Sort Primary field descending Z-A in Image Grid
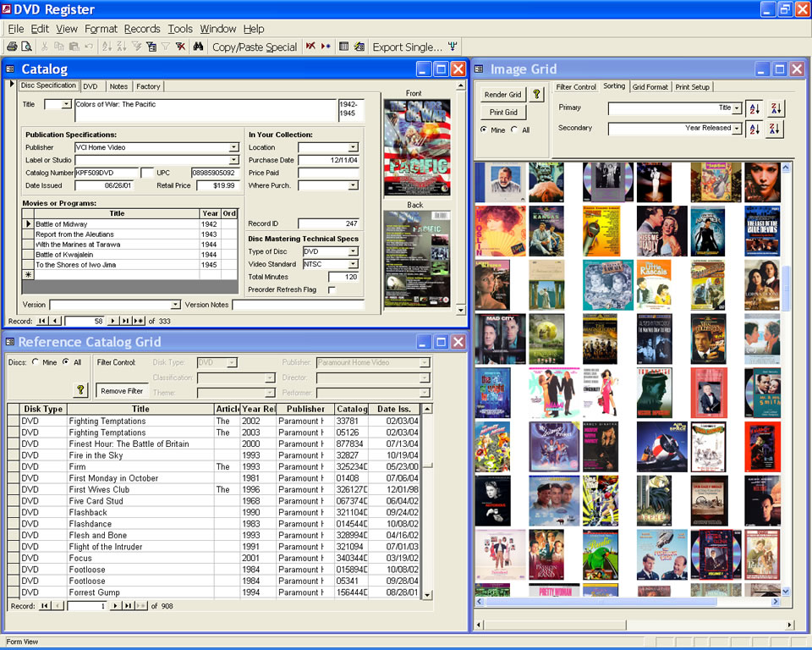This screenshot has width=812, height=650. (x=776, y=108)
